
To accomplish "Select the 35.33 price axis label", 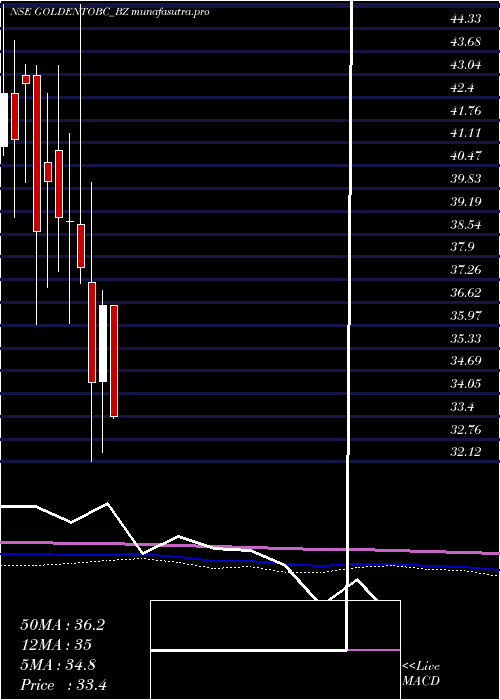I will click(466, 338).
